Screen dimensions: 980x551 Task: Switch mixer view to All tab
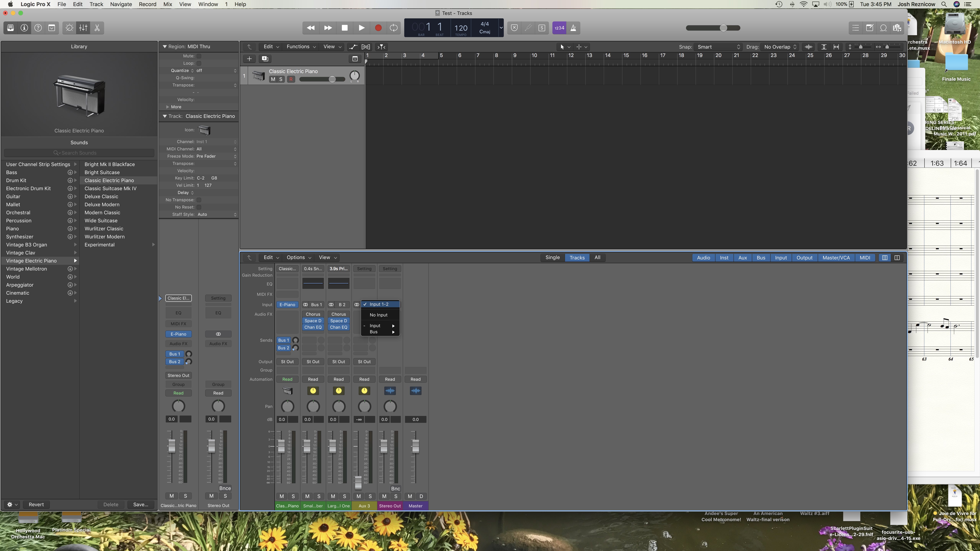click(x=597, y=258)
